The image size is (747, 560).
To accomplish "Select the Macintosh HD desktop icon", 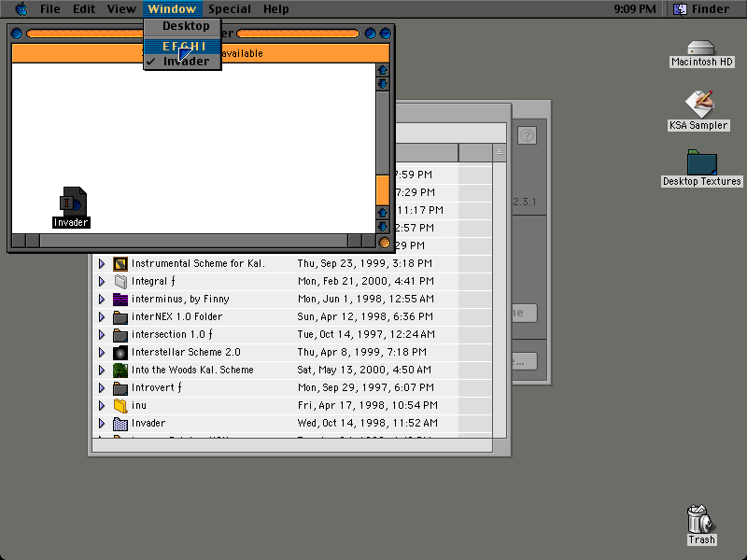I will pyautogui.click(x=701, y=49).
